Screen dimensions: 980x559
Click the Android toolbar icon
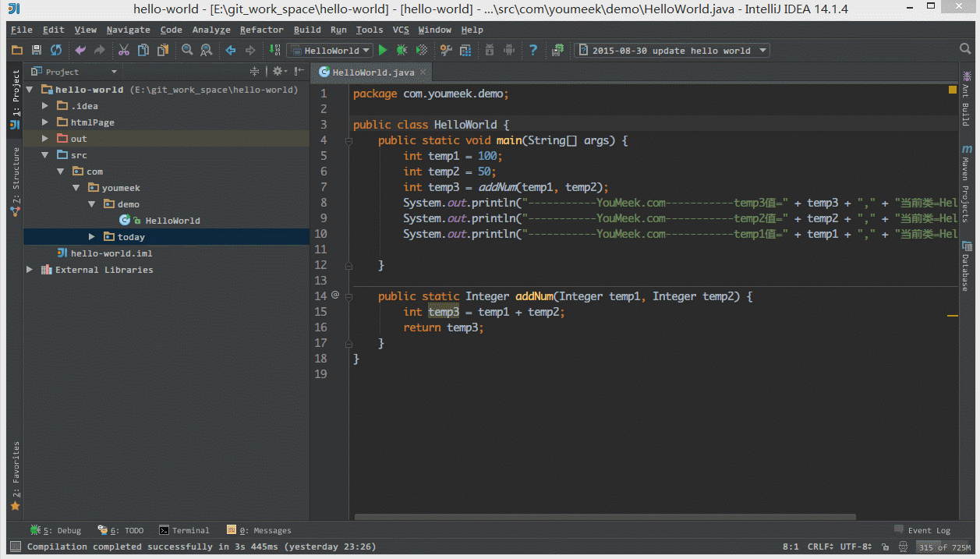pyautogui.click(x=511, y=49)
